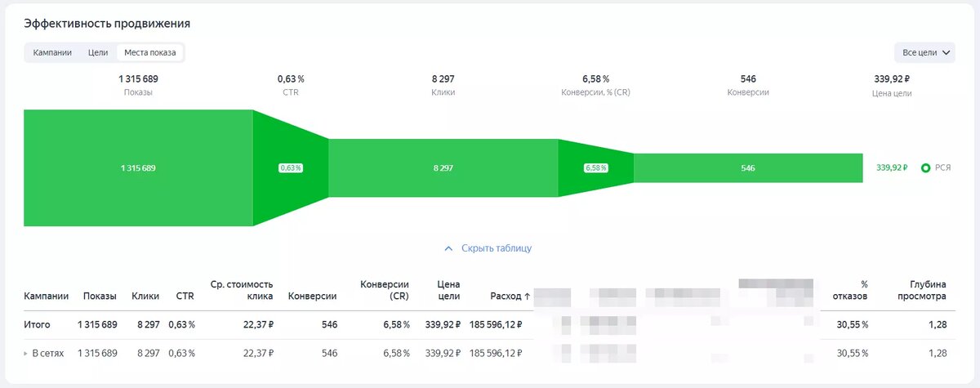
Task: Click the 6,58 % badge in the funnel
Action: [596, 167]
